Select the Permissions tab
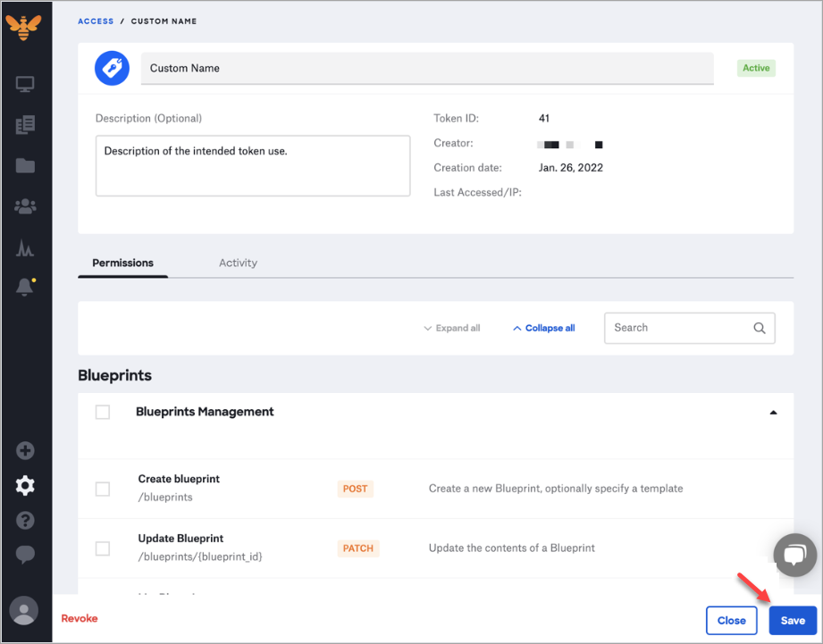Screen dimensions: 823x644 (x=122, y=263)
